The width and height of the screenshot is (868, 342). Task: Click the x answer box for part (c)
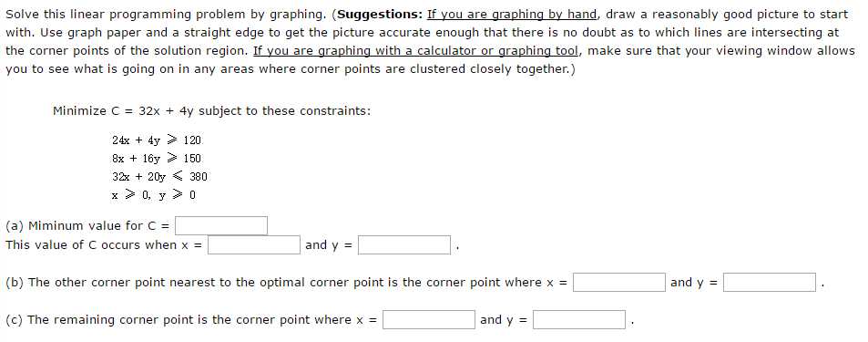428,319
